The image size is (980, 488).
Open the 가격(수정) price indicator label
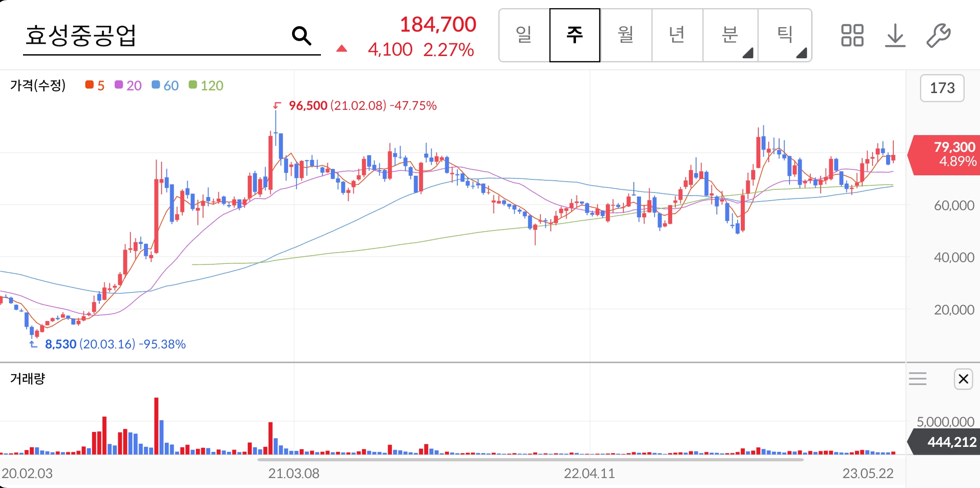pyautogui.click(x=38, y=85)
